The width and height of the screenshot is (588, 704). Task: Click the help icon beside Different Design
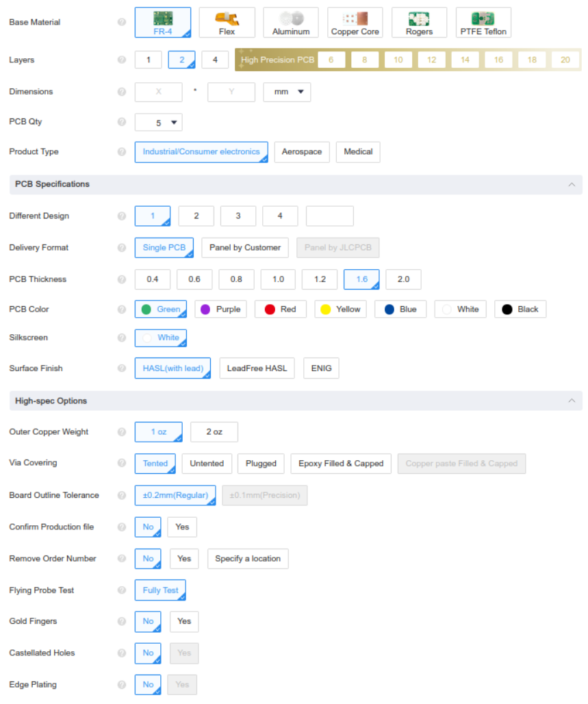click(x=122, y=216)
